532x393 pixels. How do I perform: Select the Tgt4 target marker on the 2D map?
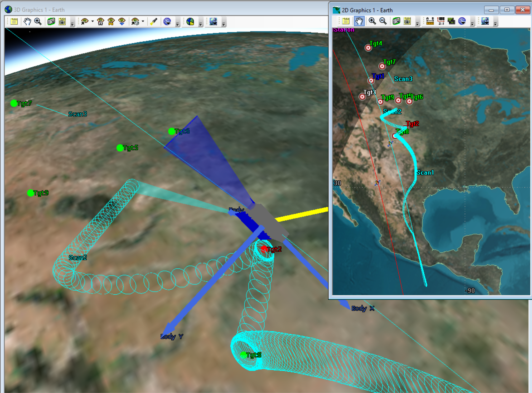(368, 48)
